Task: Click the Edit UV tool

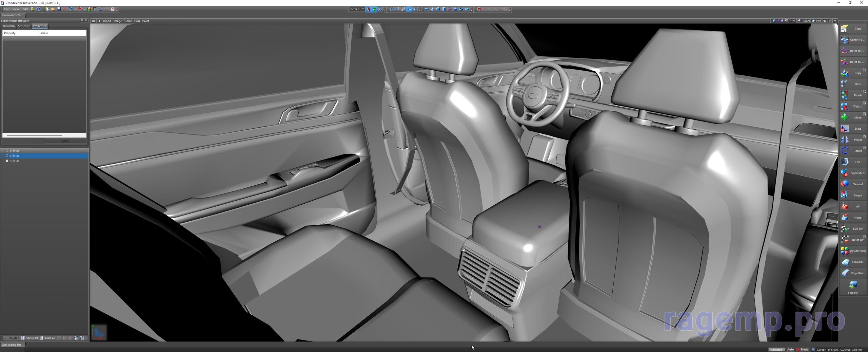Action: (852, 228)
